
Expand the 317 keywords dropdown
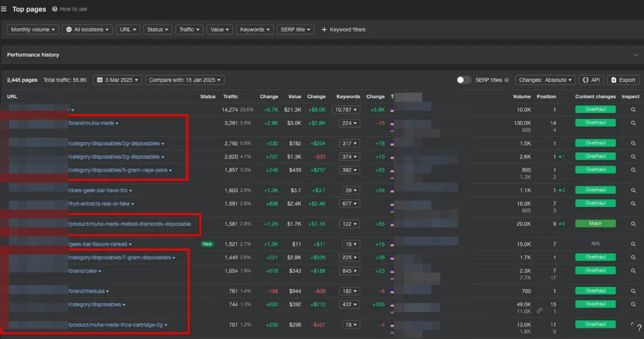pos(349,143)
